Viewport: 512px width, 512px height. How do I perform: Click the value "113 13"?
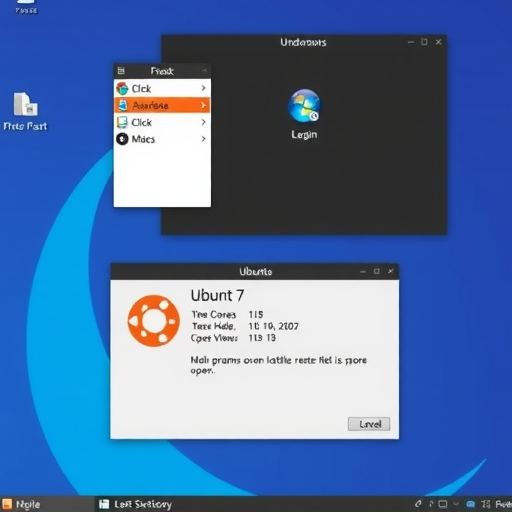pyautogui.click(x=262, y=338)
